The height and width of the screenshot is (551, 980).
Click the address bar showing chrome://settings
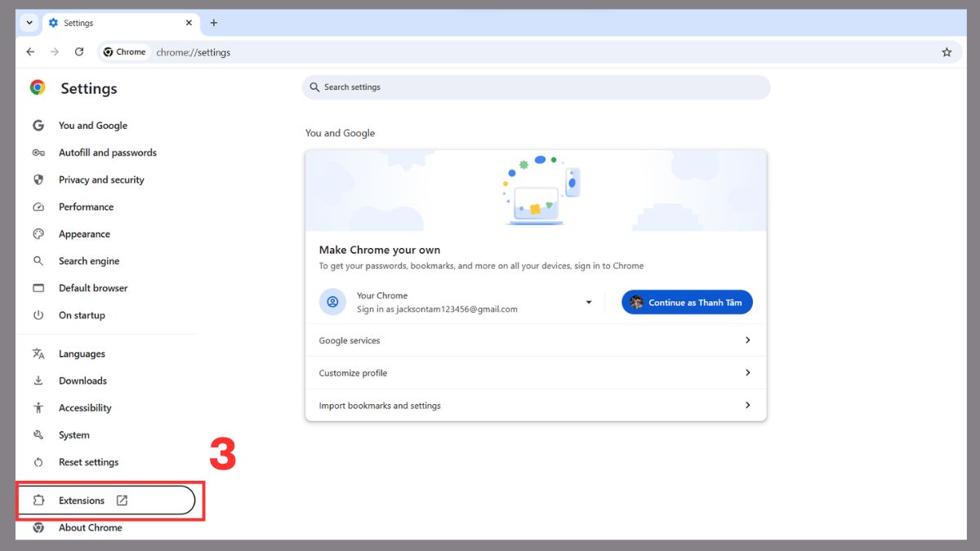(x=194, y=52)
